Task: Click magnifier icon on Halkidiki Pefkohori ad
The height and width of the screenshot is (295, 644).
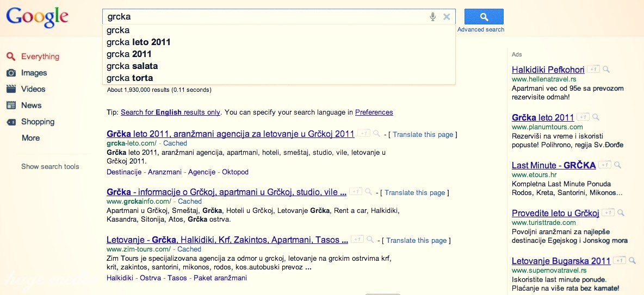Action: (x=606, y=69)
